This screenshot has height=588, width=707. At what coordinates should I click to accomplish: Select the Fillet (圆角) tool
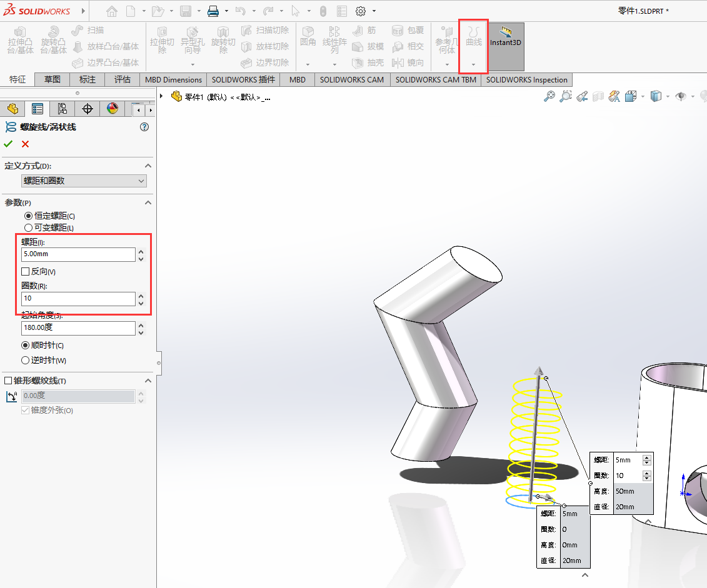(308, 36)
